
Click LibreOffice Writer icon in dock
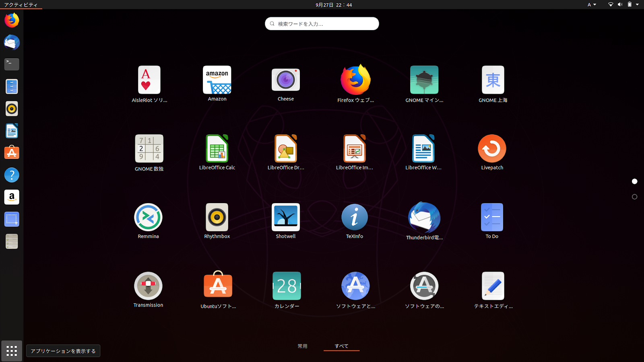coord(12,131)
